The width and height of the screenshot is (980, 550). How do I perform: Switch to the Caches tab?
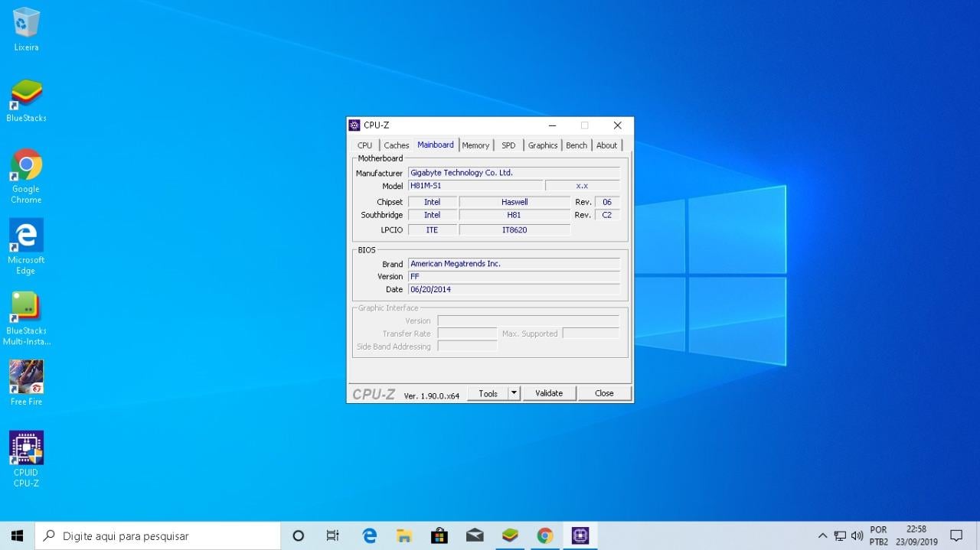(x=397, y=145)
